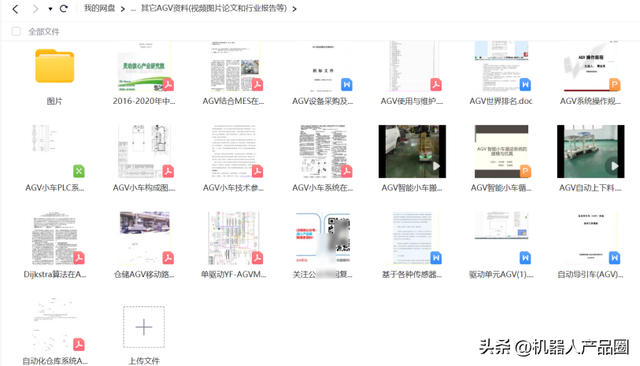Go back with the left arrow
This screenshot has width=640, height=366.
(x=16, y=9)
